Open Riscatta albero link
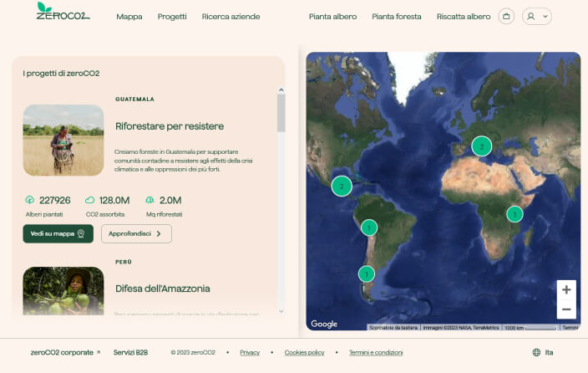 pyautogui.click(x=464, y=17)
